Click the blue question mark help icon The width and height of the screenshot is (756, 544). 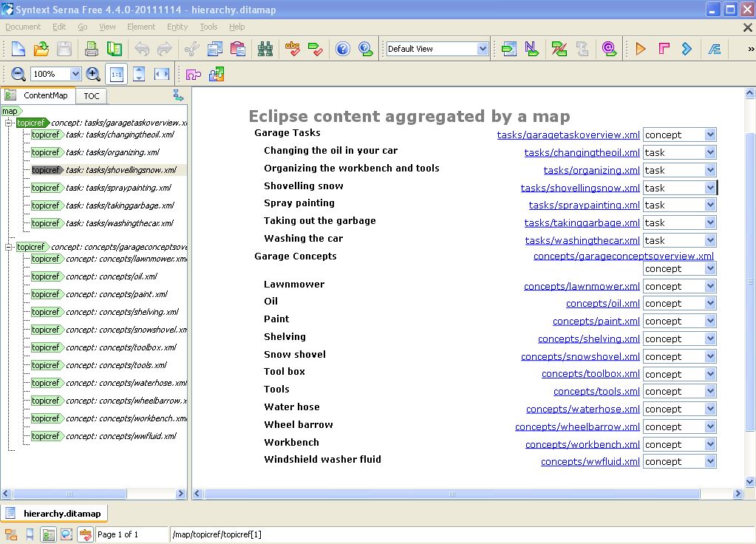tap(342, 49)
